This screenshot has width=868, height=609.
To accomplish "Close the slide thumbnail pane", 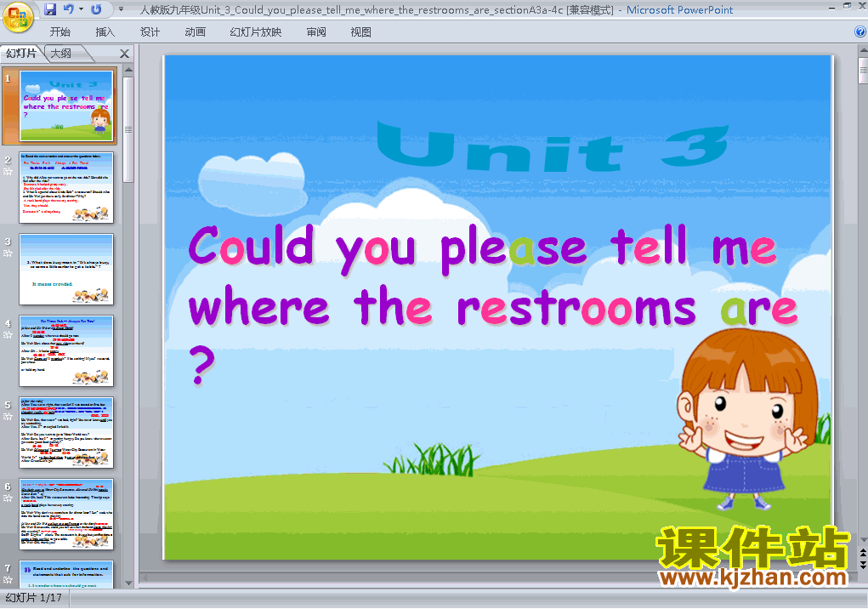I will coord(125,54).
